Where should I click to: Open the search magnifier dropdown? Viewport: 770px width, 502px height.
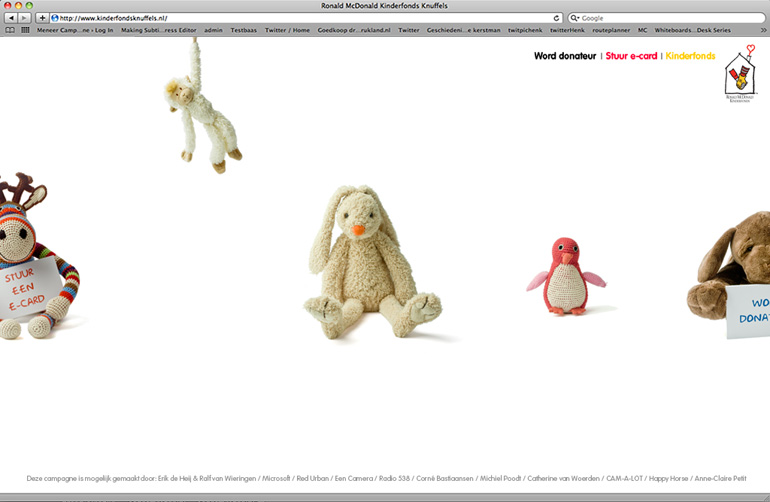[575, 18]
